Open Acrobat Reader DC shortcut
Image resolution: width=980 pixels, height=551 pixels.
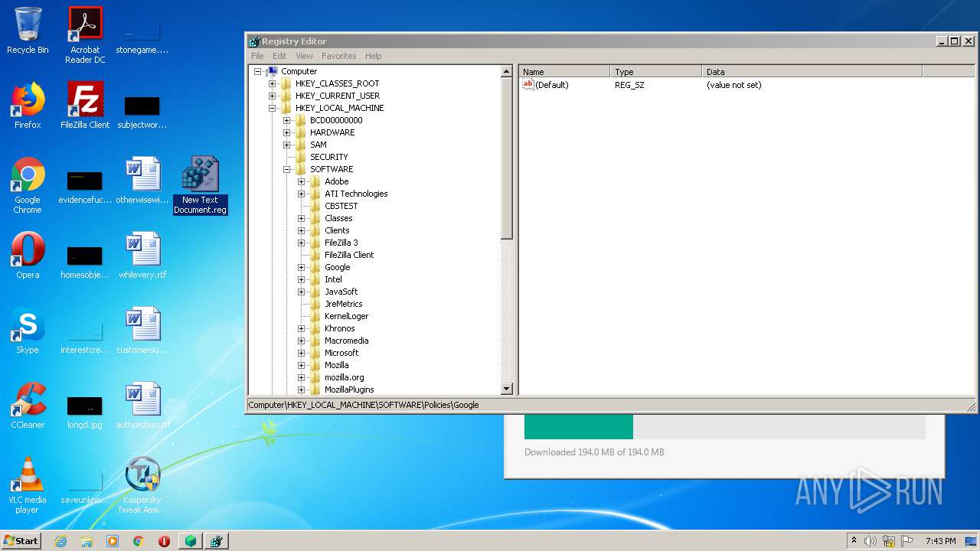(85, 35)
